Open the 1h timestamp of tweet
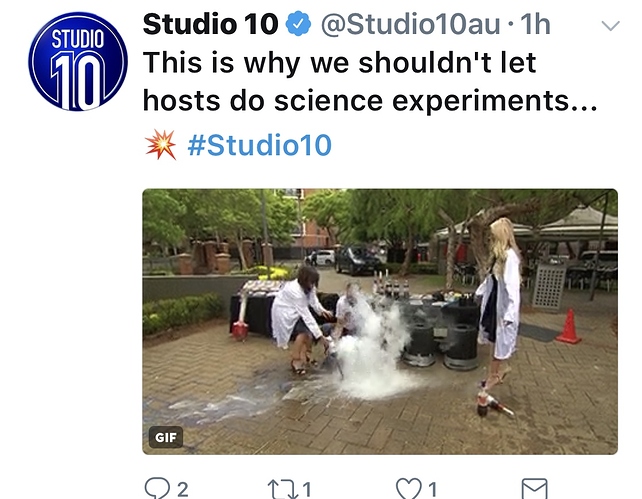Image resolution: width=642 pixels, height=499 pixels. 535,25
